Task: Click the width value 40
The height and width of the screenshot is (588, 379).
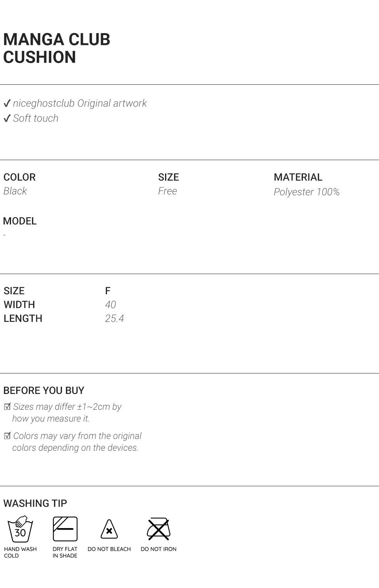Action: [111, 304]
